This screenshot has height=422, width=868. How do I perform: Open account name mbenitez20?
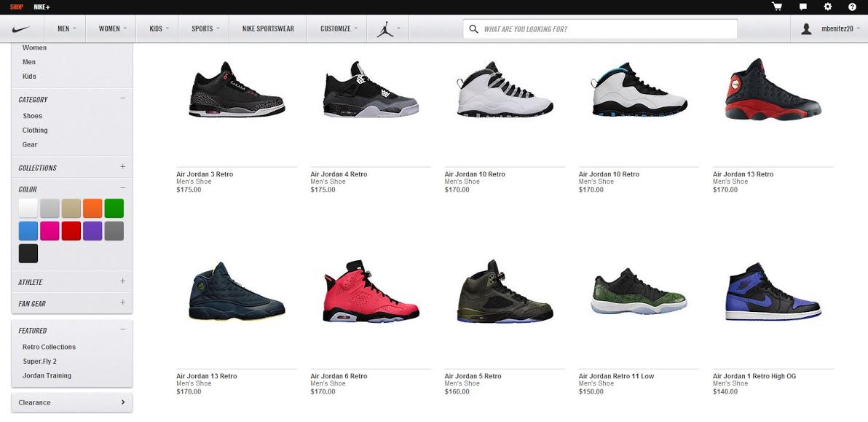point(837,29)
